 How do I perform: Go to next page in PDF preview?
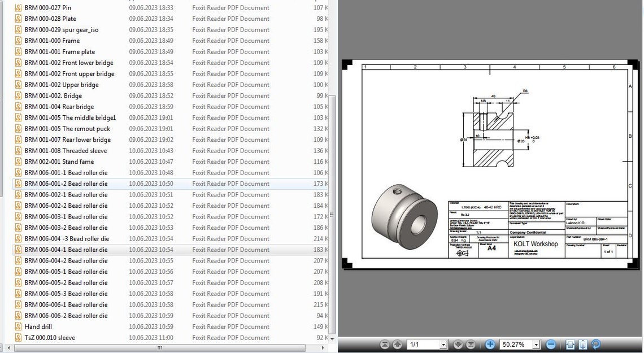coord(458,345)
